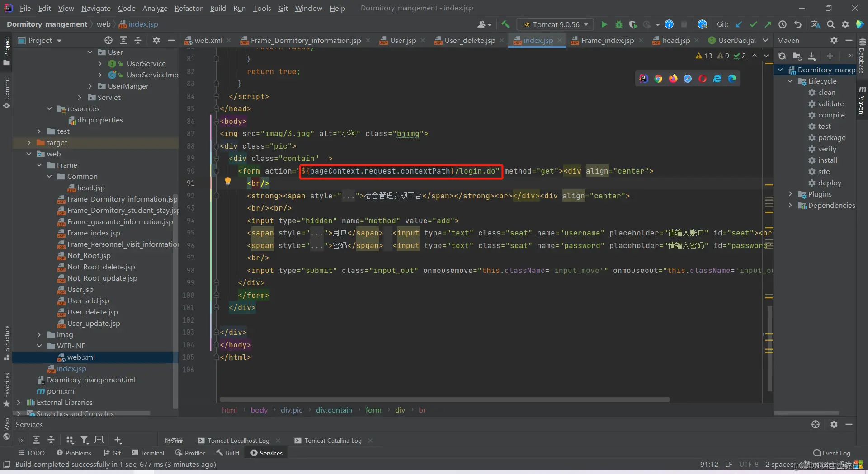Build the project with the hammer icon
868x474 pixels.
(505, 24)
